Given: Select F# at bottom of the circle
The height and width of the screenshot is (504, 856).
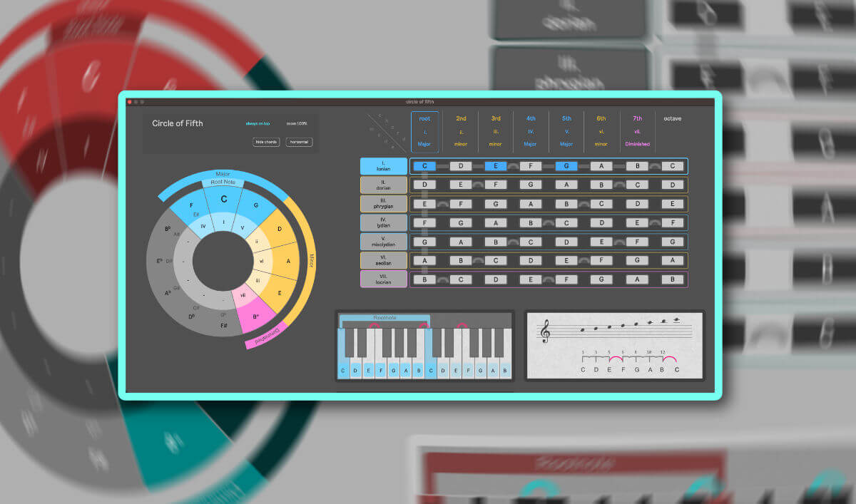Looking at the screenshot, I should [x=223, y=325].
